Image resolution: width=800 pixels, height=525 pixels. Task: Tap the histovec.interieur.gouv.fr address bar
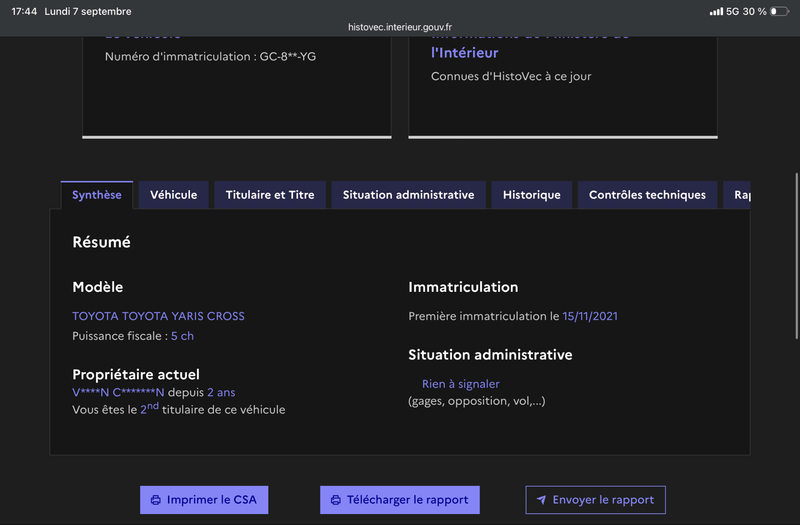[x=400, y=27]
